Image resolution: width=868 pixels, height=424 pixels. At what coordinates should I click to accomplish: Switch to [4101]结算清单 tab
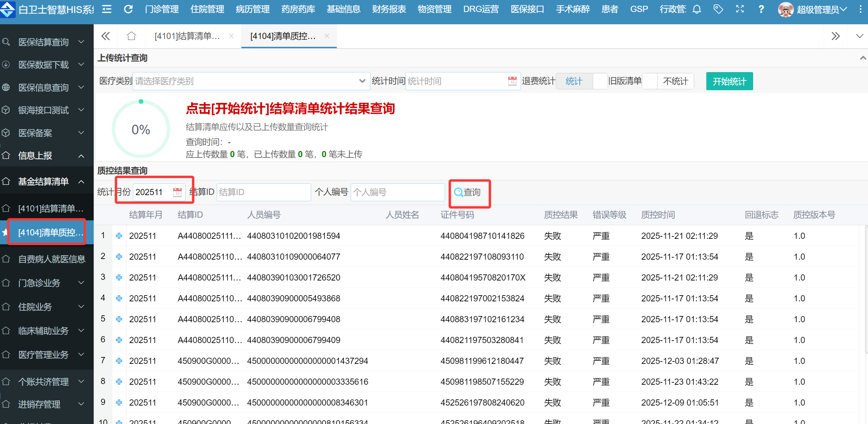(x=187, y=36)
